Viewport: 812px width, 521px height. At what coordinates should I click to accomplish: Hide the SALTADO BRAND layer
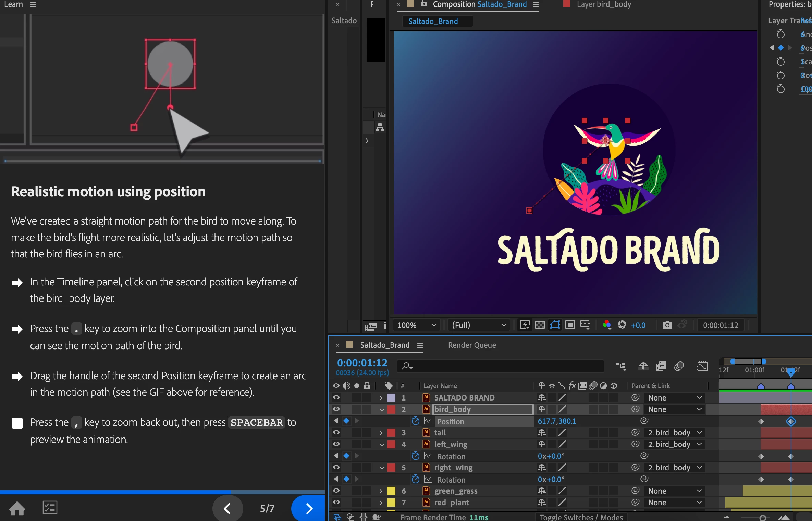click(336, 397)
